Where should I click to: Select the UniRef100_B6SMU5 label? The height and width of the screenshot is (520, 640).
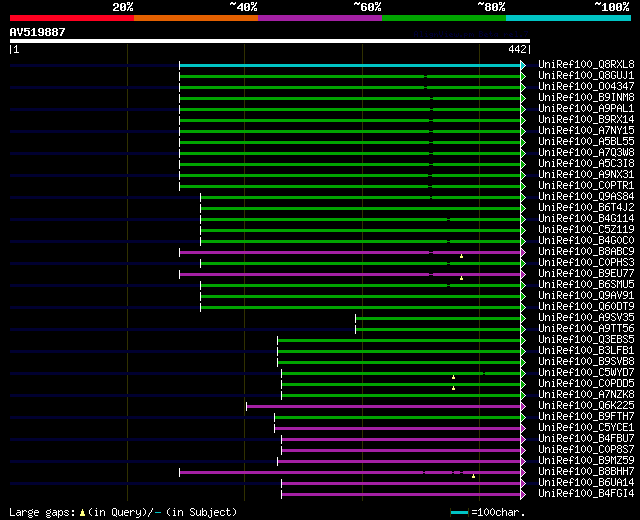point(586,285)
